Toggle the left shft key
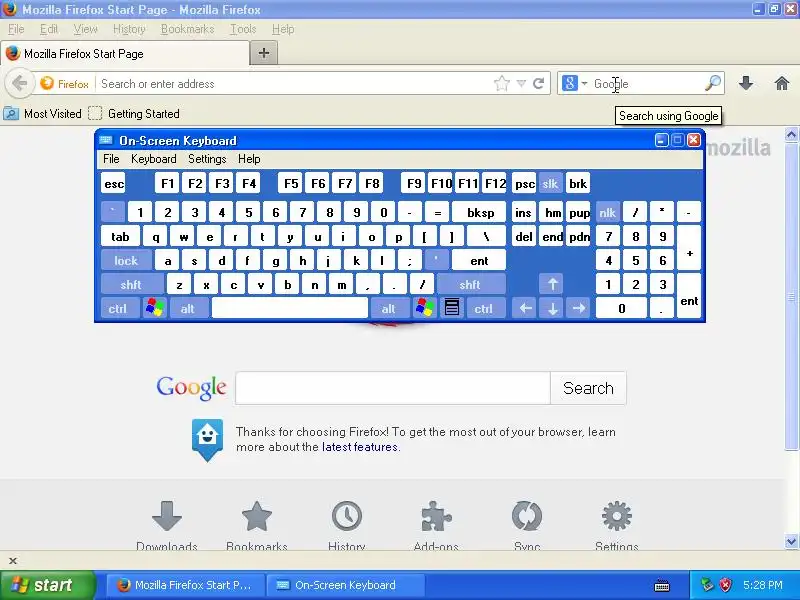 (132, 284)
